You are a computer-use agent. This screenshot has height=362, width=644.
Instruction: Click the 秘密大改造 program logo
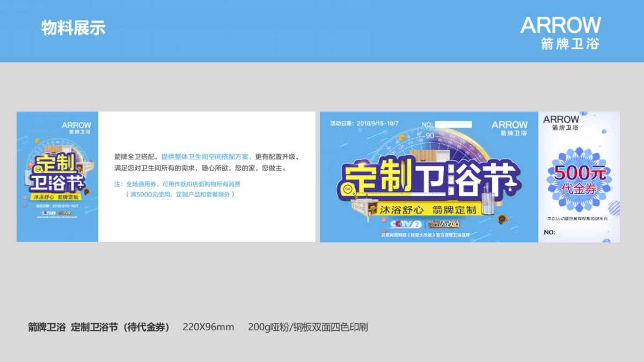click(x=444, y=224)
